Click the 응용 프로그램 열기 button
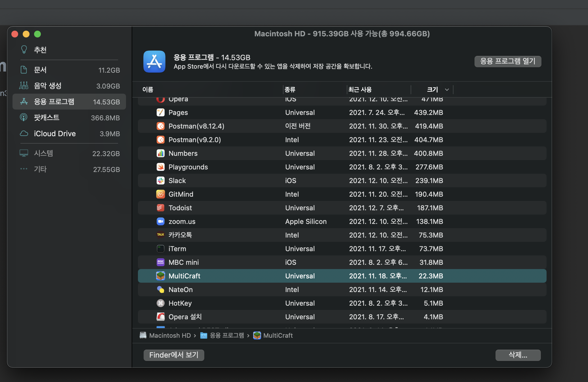 click(507, 61)
